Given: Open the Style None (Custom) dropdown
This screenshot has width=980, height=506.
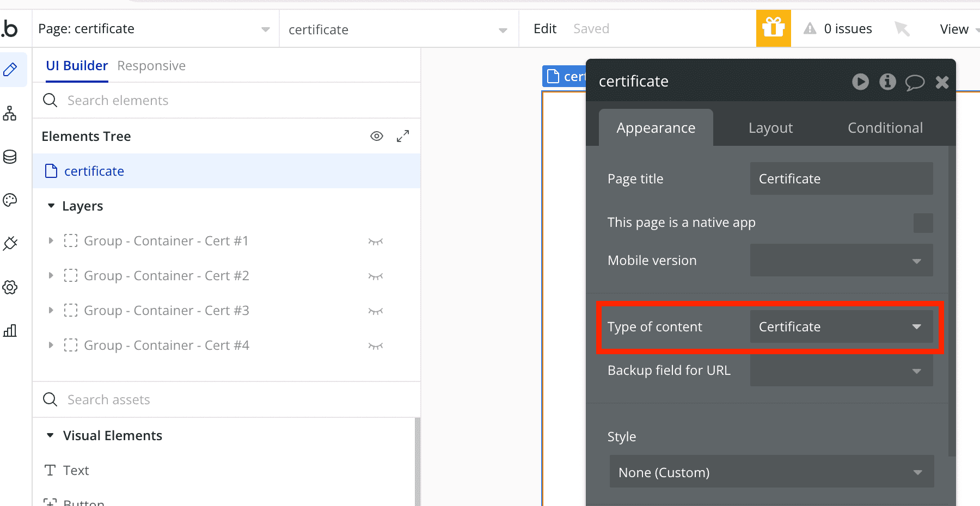Looking at the screenshot, I should point(771,472).
